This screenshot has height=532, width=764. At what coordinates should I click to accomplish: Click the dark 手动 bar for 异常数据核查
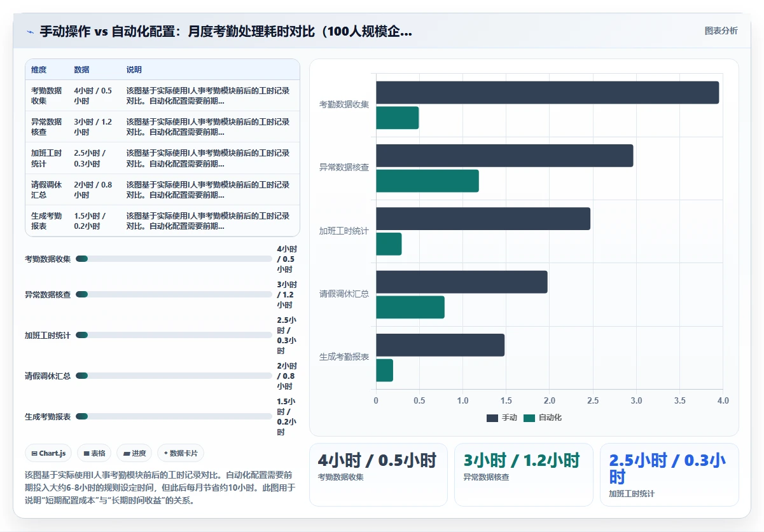(504, 156)
